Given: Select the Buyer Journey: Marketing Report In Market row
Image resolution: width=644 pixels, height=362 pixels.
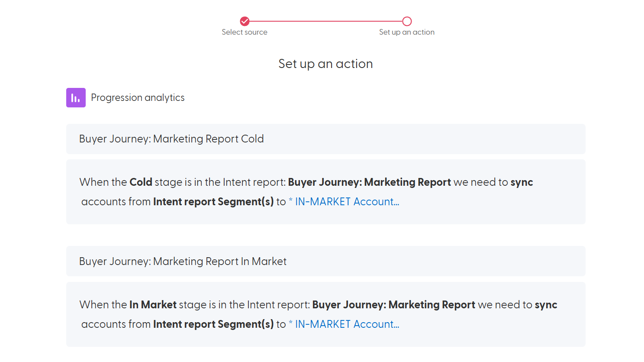Looking at the screenshot, I should coord(325,261).
